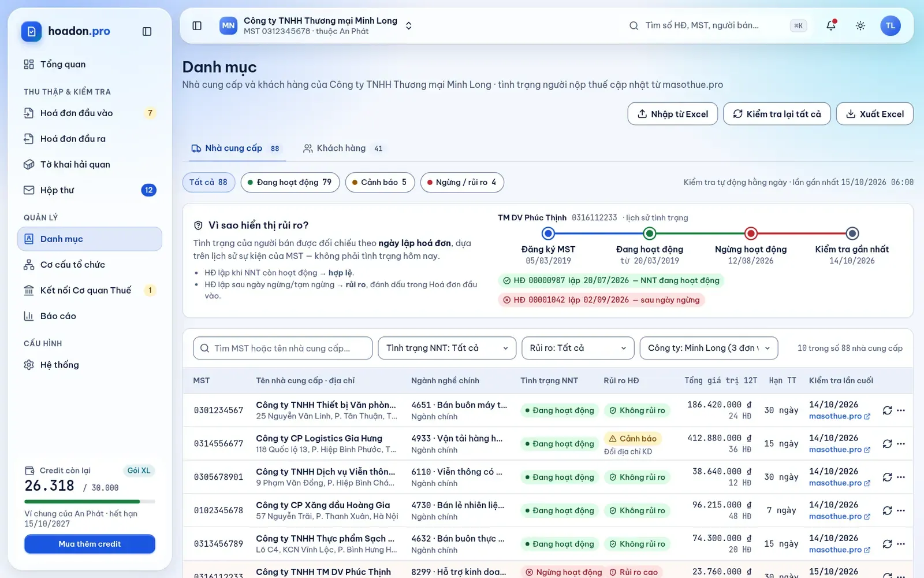Switch to Khách hàng tab

pyautogui.click(x=343, y=149)
